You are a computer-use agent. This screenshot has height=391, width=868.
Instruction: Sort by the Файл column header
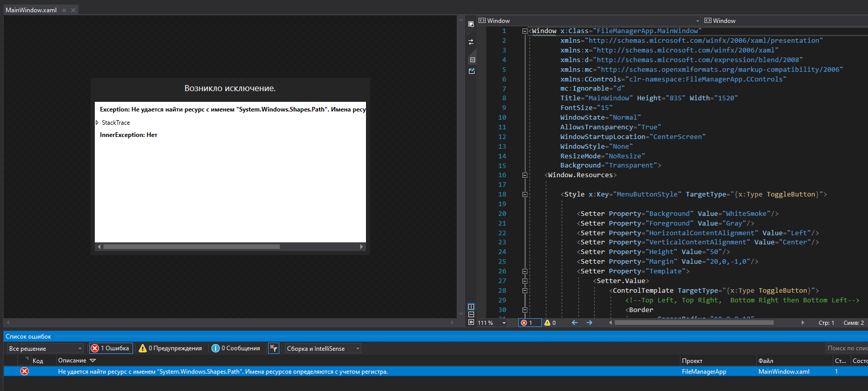pyautogui.click(x=766, y=361)
